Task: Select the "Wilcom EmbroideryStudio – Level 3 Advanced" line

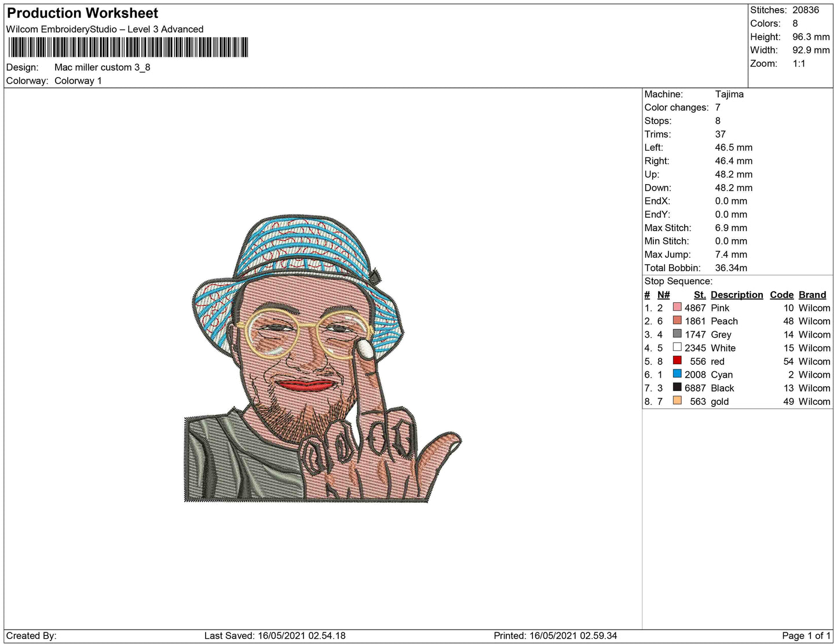Action: pyautogui.click(x=105, y=29)
